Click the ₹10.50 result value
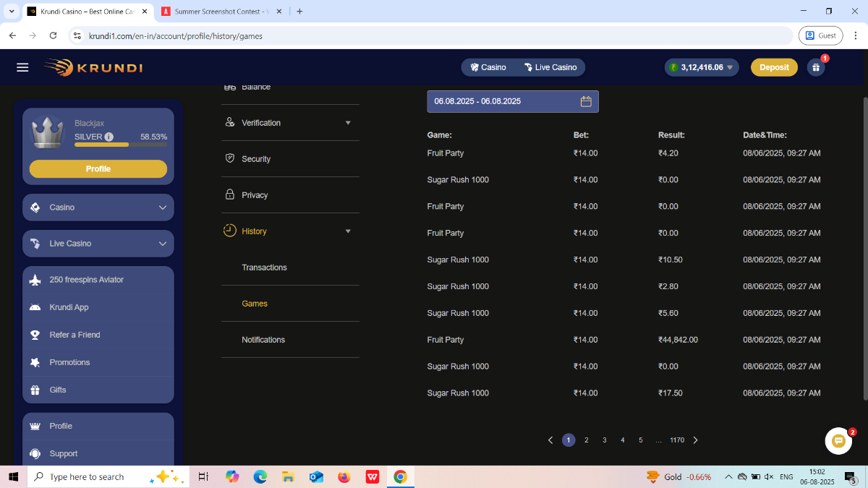This screenshot has height=488, width=868. (671, 260)
